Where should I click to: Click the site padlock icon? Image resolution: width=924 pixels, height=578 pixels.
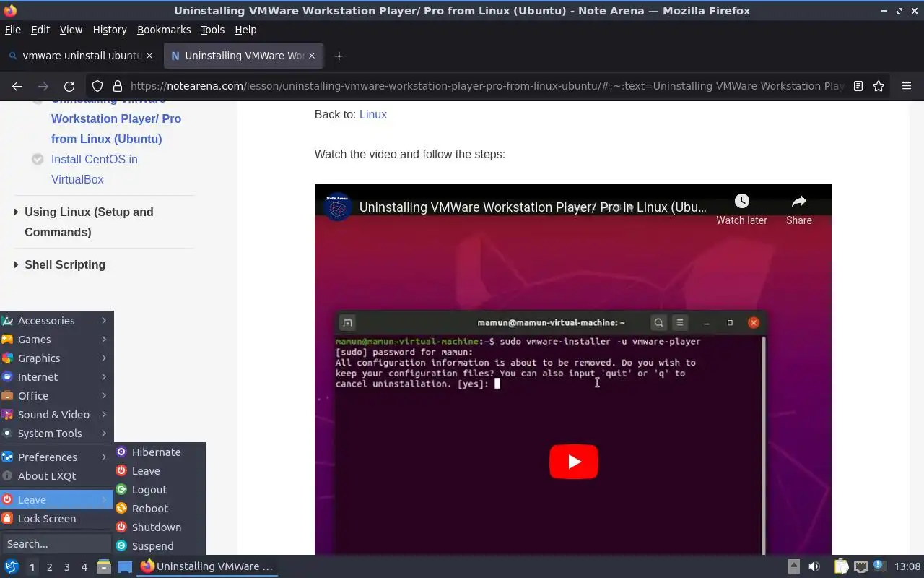point(117,86)
